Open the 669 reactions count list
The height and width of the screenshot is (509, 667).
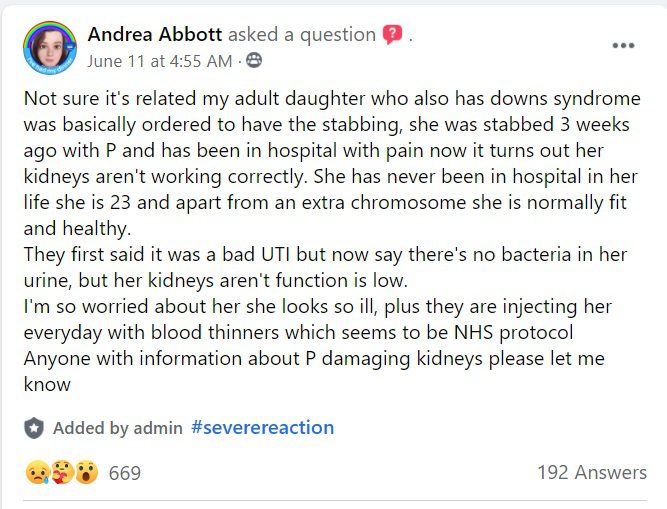pyautogui.click(x=125, y=473)
